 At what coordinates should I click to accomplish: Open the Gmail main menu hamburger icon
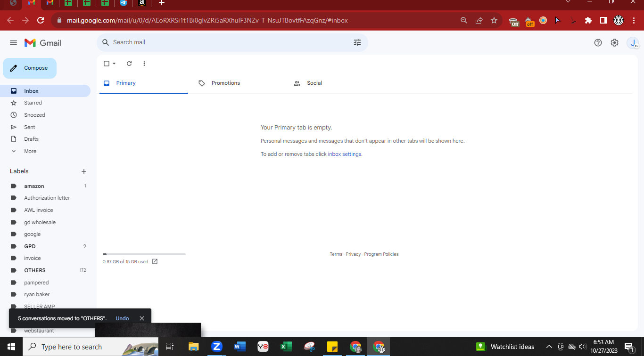pos(13,43)
